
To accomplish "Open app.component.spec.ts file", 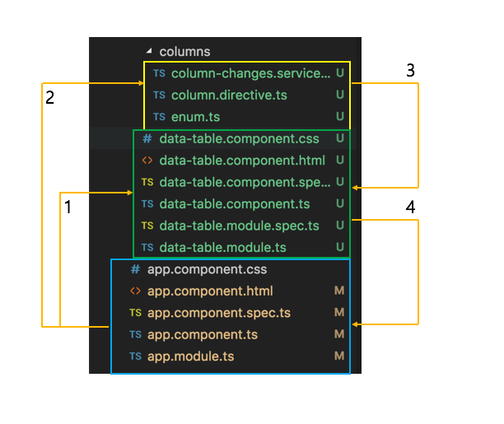I will pyautogui.click(x=219, y=313).
